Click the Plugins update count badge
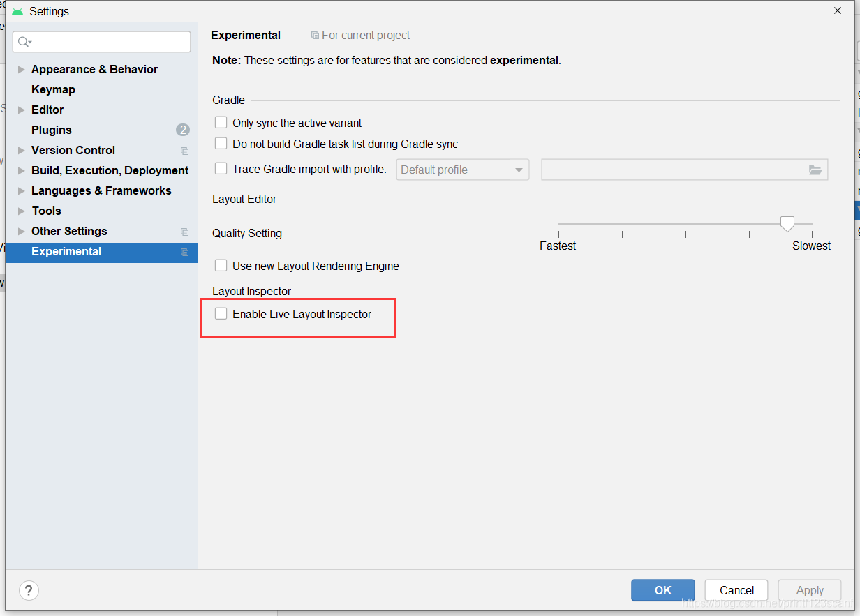The image size is (860, 616). click(183, 130)
